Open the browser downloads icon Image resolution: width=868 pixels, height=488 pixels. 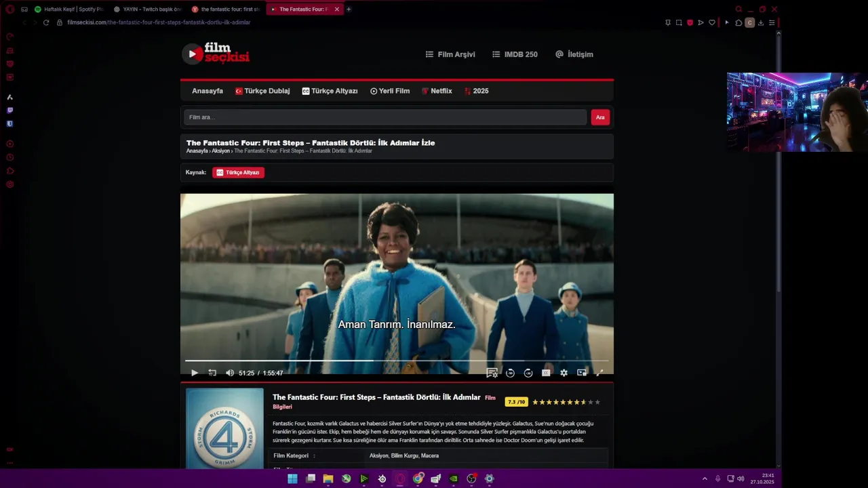(x=760, y=22)
